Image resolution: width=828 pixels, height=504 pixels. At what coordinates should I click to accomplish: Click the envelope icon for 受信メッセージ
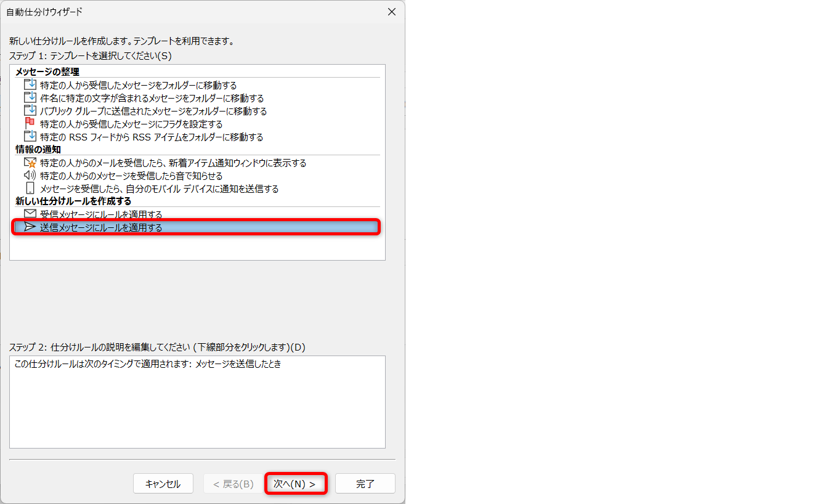(30, 214)
